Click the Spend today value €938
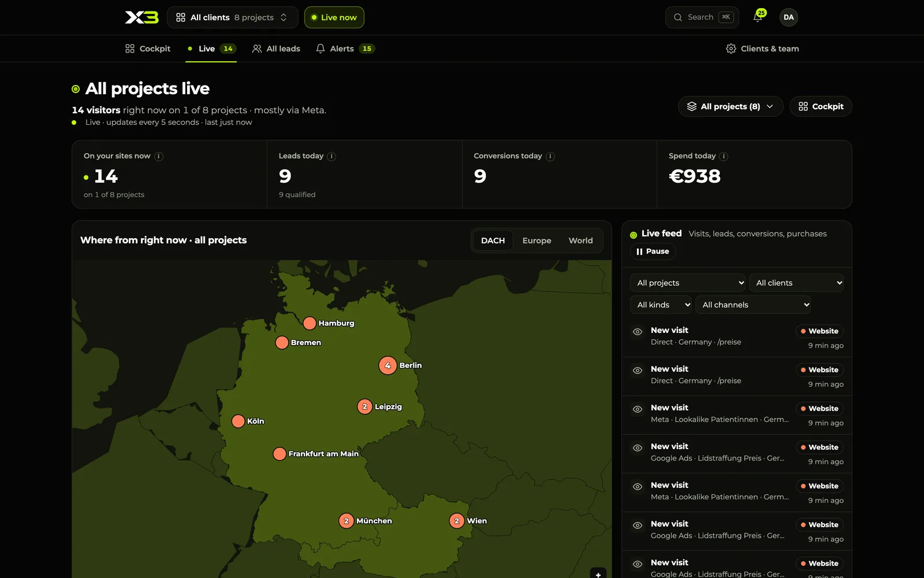This screenshot has height=578, width=924. 695,176
